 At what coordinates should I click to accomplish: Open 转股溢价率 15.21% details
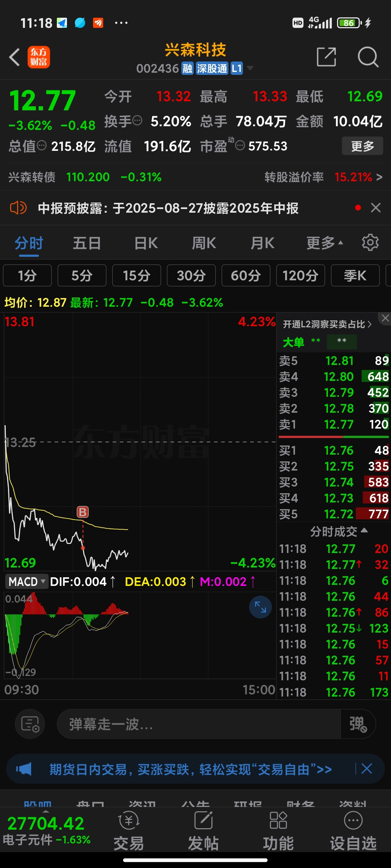323,177
